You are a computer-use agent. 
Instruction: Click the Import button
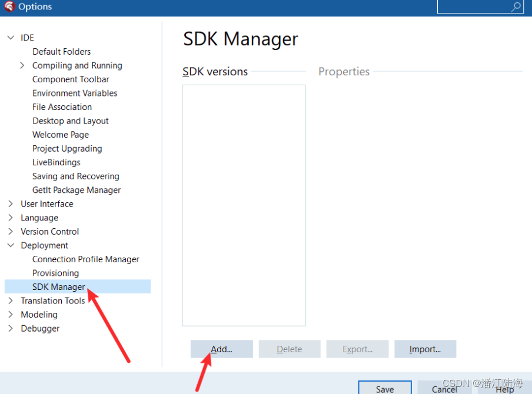click(x=425, y=349)
